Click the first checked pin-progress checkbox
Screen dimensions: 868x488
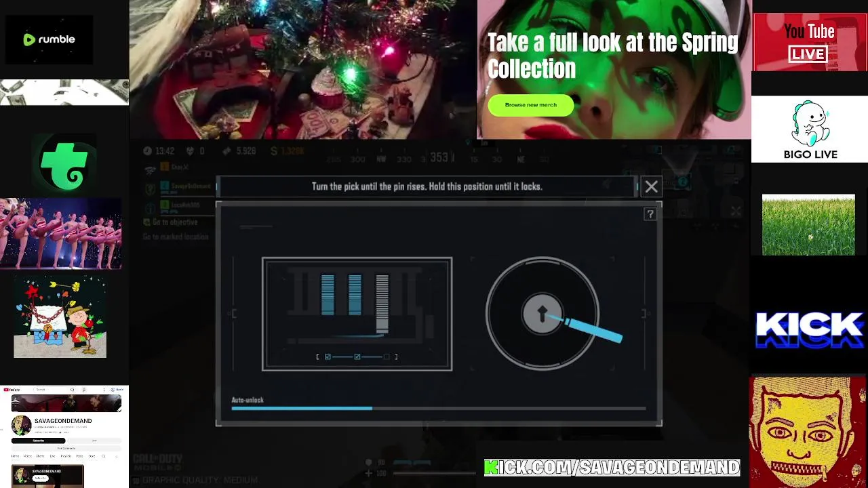(x=328, y=357)
